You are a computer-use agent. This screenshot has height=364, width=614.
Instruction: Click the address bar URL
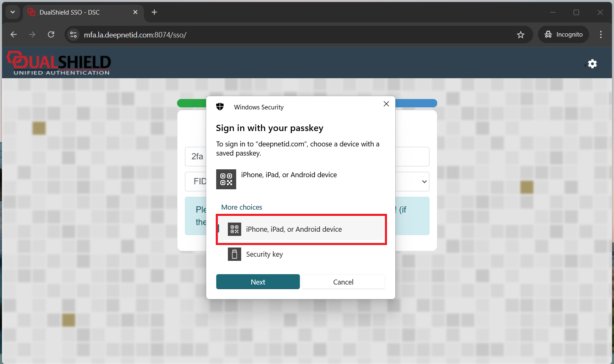(x=135, y=35)
